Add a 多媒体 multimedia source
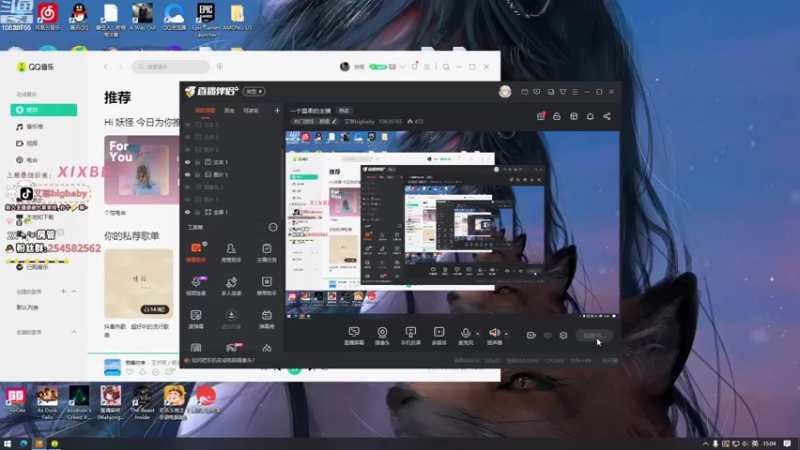The width and height of the screenshot is (800, 450). pyautogui.click(x=439, y=336)
